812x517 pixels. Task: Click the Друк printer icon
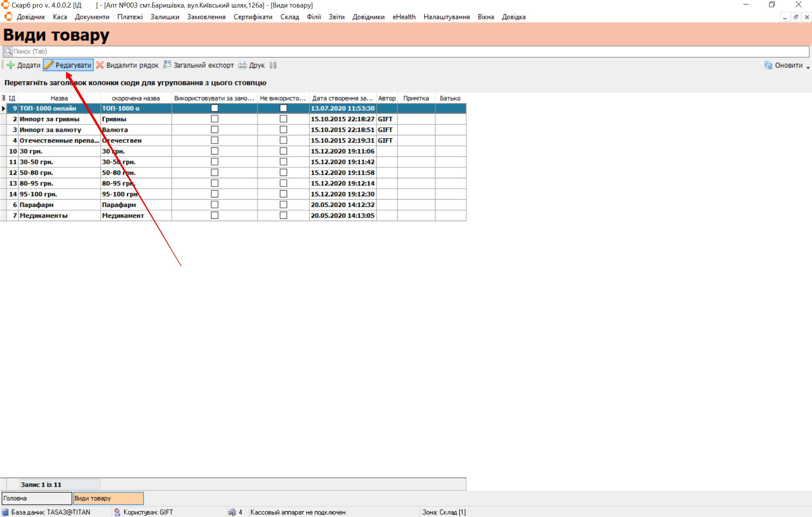[243, 65]
